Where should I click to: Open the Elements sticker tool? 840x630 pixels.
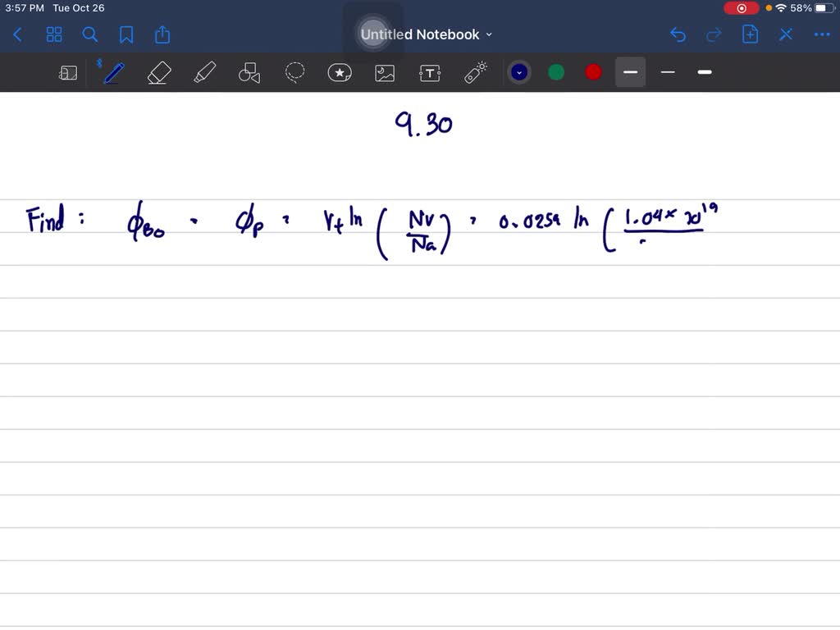tap(340, 72)
